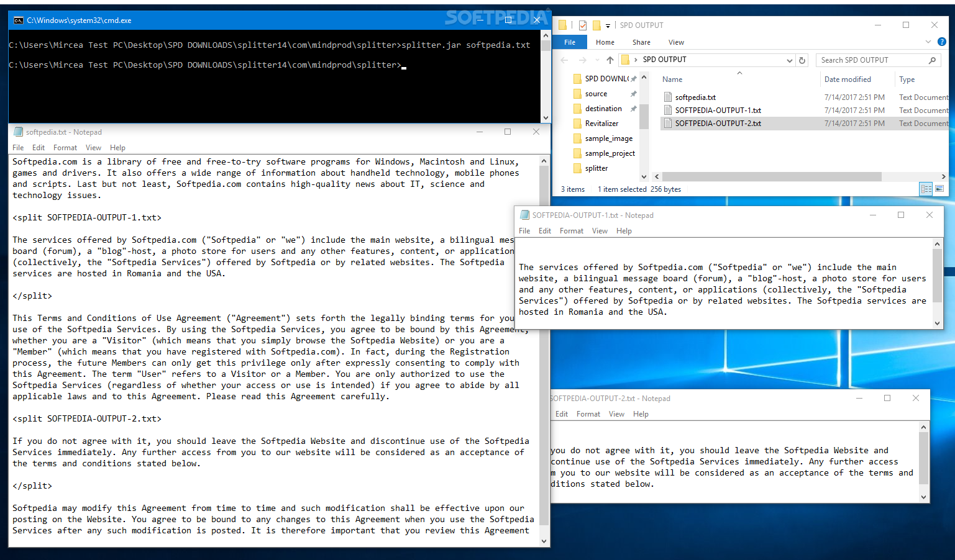Refresh the SPD OUTPUT folder
The height and width of the screenshot is (560, 955).
802,60
